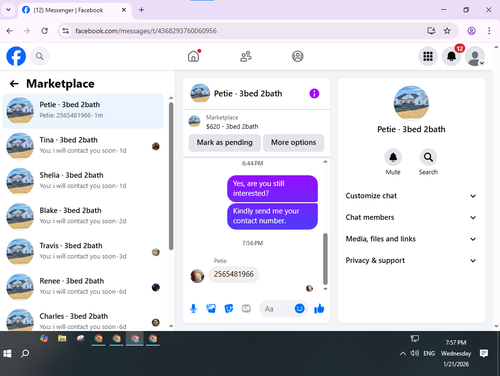The width and height of the screenshot is (500, 376).
Task: Open conversation information purple icon
Action: click(x=314, y=94)
